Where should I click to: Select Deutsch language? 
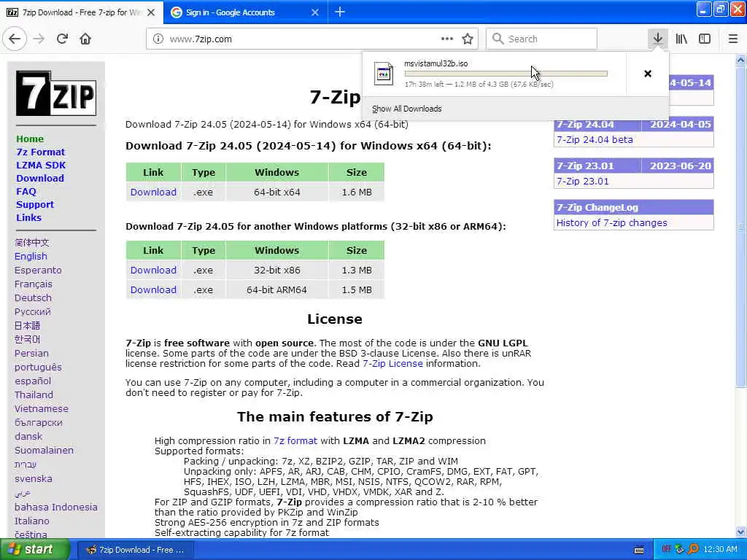[x=33, y=297]
